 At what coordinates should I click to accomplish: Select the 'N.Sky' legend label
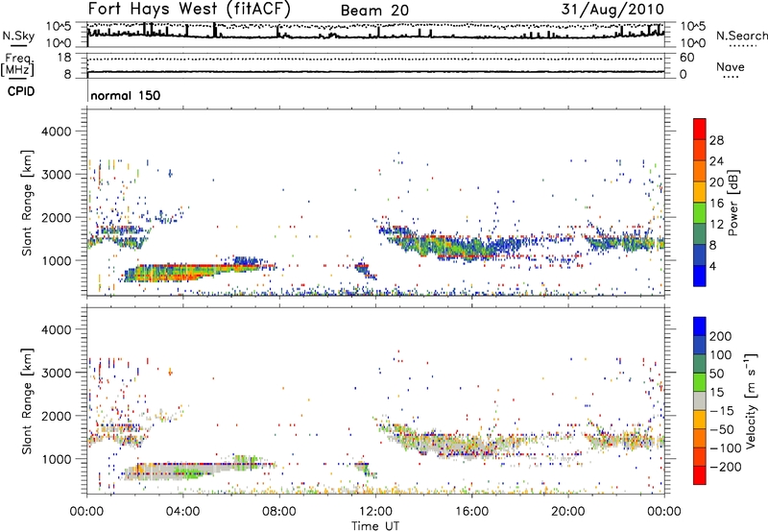pyautogui.click(x=18, y=36)
